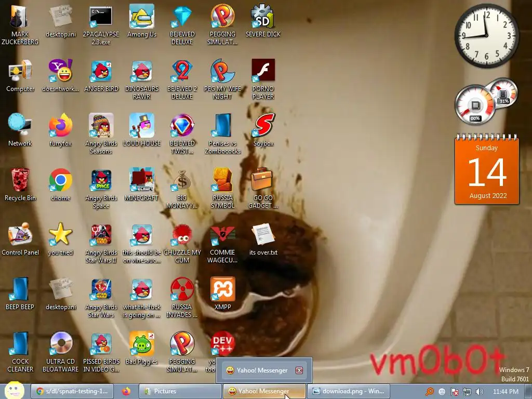532x399 pixels.
Task: Launch the BEJEWED TWIST shortcut
Action: pyautogui.click(x=182, y=134)
